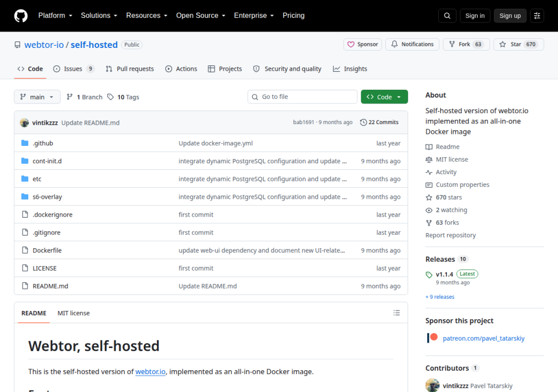Click the contributor avatar for vintikzzz
Viewport: 558px width, 392px height.
432,385
